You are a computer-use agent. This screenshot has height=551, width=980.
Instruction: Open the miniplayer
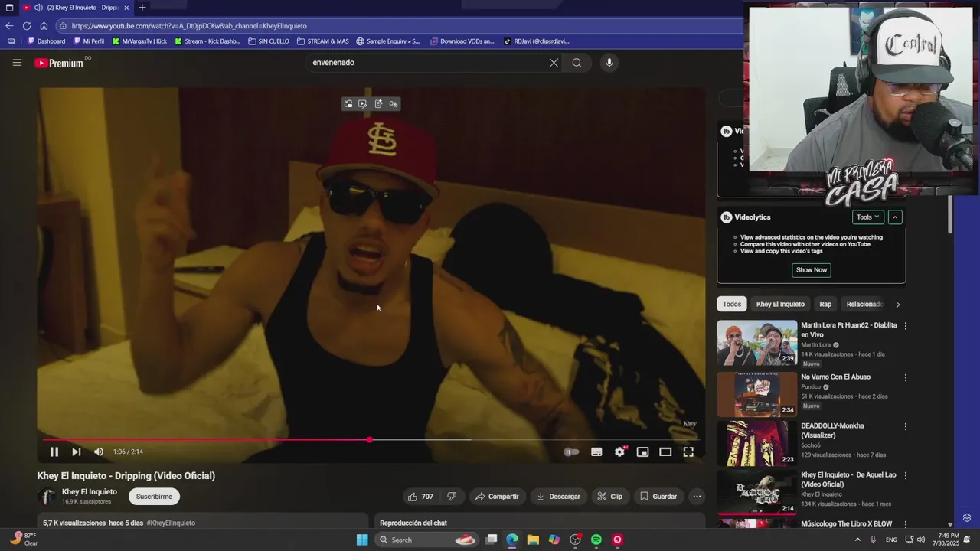642,452
